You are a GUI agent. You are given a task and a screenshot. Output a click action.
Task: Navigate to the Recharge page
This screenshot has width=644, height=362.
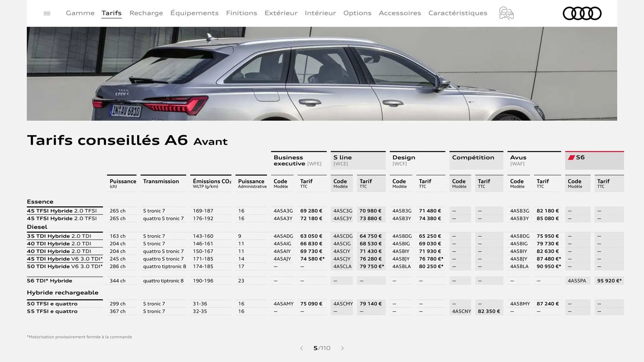click(146, 13)
